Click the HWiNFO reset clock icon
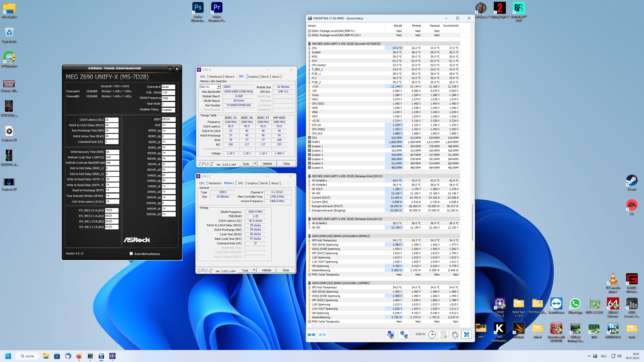The image size is (644, 362). [x=432, y=335]
